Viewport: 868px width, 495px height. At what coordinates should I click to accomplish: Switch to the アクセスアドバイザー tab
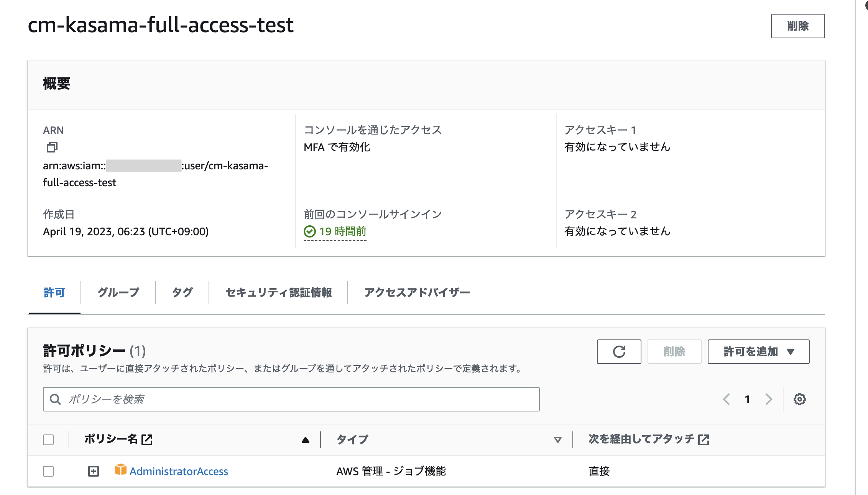click(417, 293)
